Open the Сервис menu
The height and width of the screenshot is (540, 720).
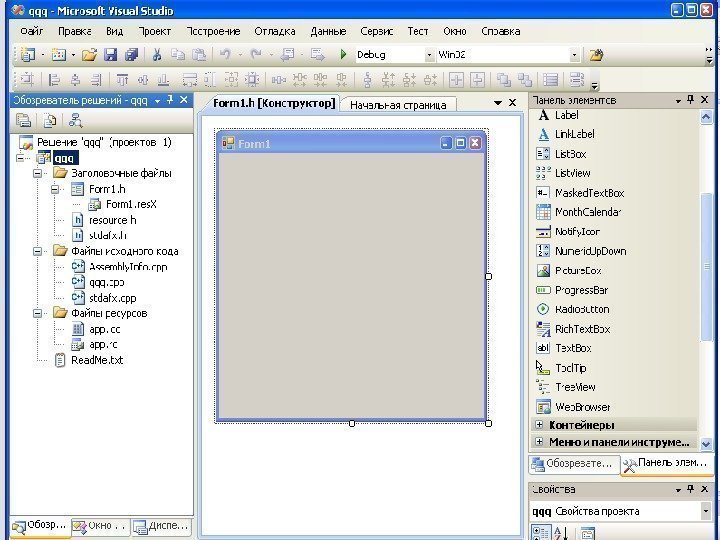(x=377, y=31)
